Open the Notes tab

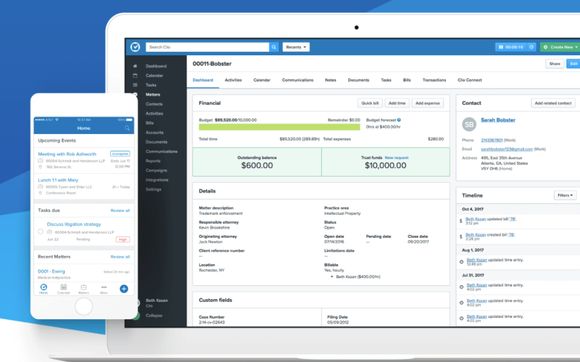click(x=330, y=80)
